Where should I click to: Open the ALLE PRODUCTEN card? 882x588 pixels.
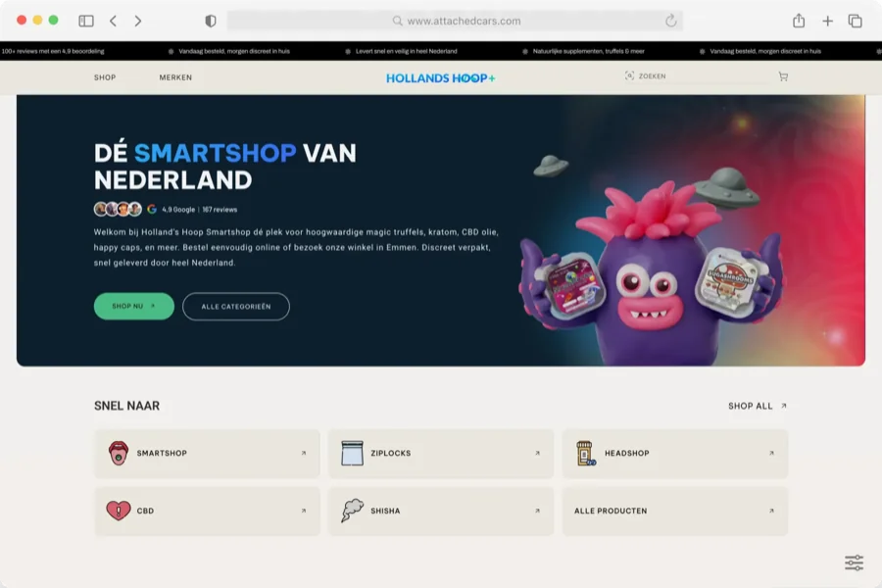tap(675, 511)
